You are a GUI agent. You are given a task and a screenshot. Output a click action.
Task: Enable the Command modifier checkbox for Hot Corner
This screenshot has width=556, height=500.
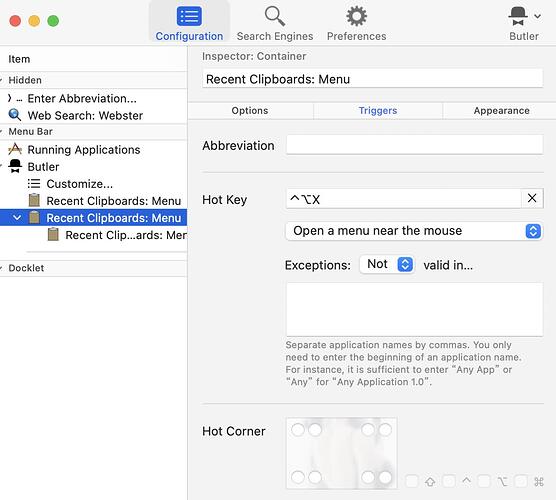(521, 482)
